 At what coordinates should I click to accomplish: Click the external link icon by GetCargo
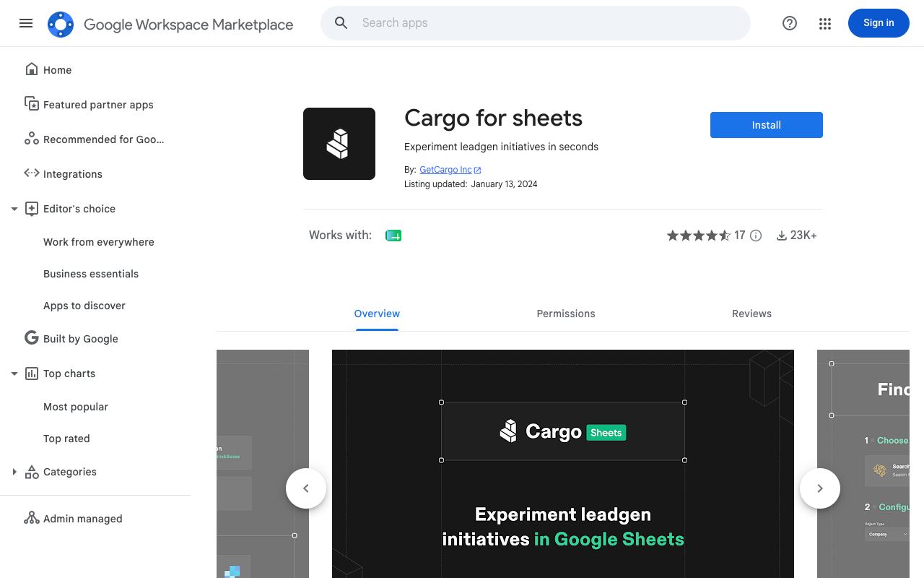(x=477, y=170)
